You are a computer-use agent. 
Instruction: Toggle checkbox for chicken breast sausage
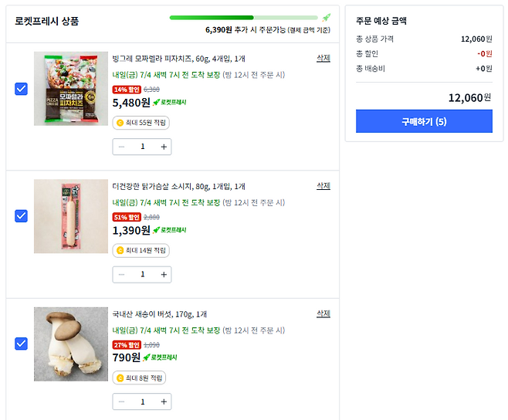tap(22, 216)
